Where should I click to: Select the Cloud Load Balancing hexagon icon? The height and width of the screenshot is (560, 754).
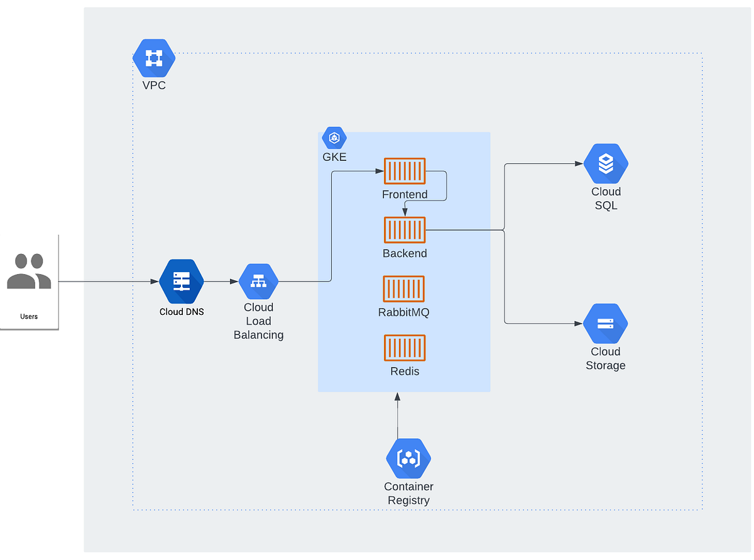pyautogui.click(x=259, y=281)
